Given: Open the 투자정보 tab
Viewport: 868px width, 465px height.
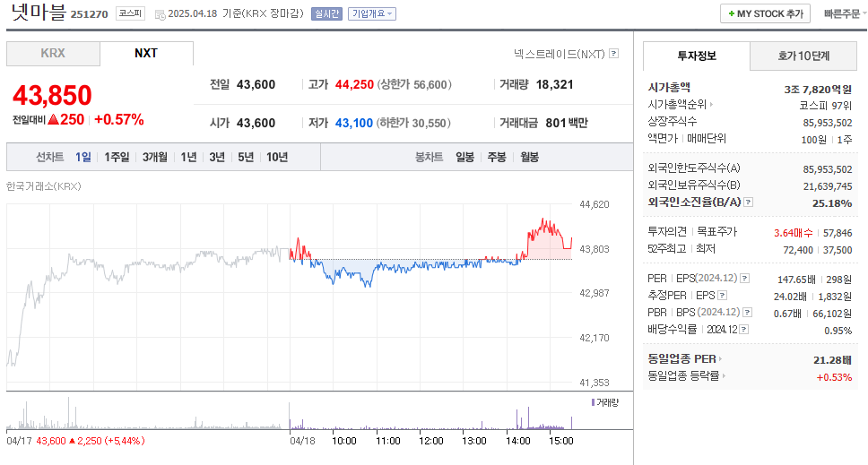Looking at the screenshot, I should (697, 56).
